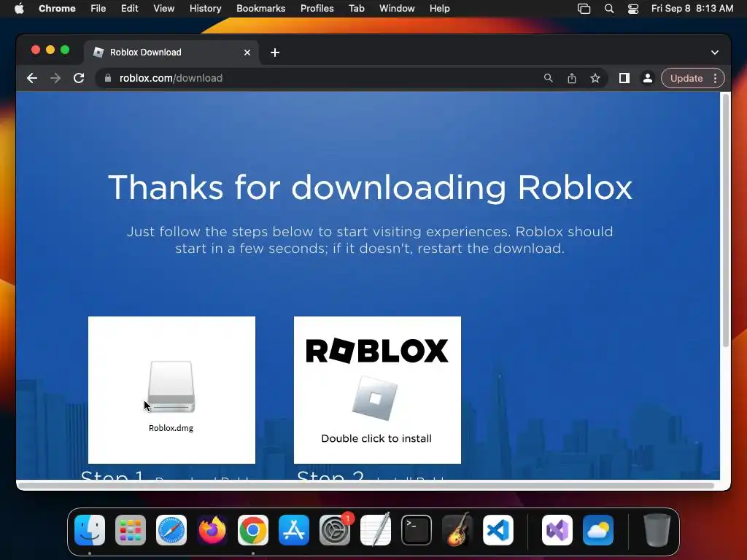
Task: Launch GarageBand from the Dock
Action: tap(457, 530)
